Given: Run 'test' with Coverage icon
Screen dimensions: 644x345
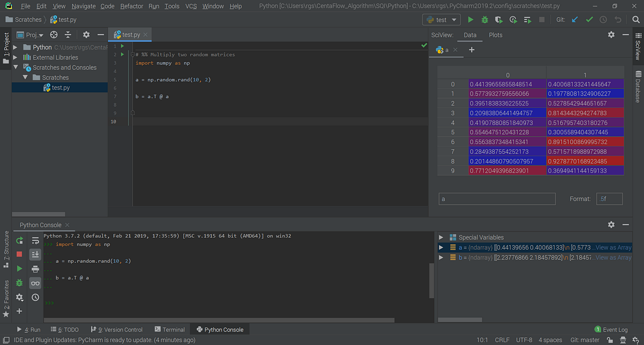Looking at the screenshot, I should point(499,19).
